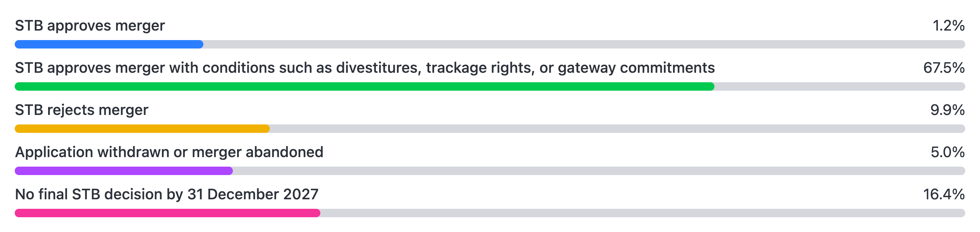
Task: Click the green progress bar fill
Action: (365, 86)
